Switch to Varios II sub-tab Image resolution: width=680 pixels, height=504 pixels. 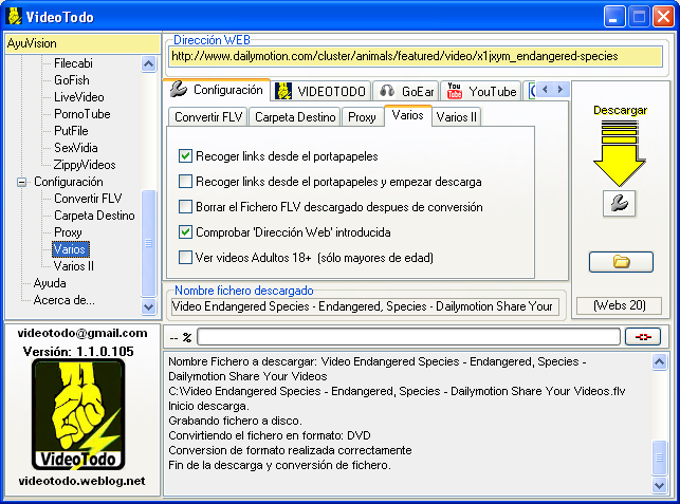tap(456, 117)
